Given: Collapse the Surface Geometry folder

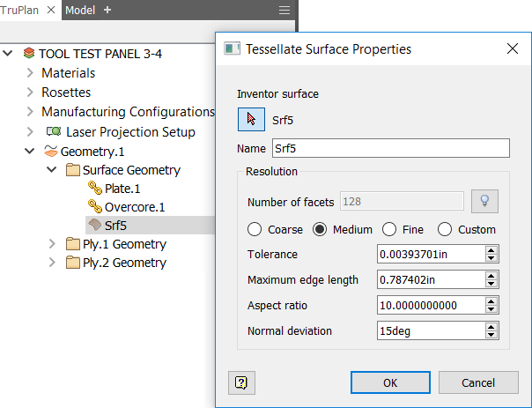Looking at the screenshot, I should pos(52,170).
